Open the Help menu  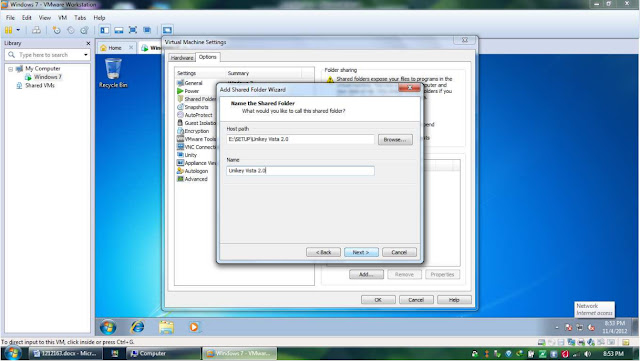click(99, 18)
